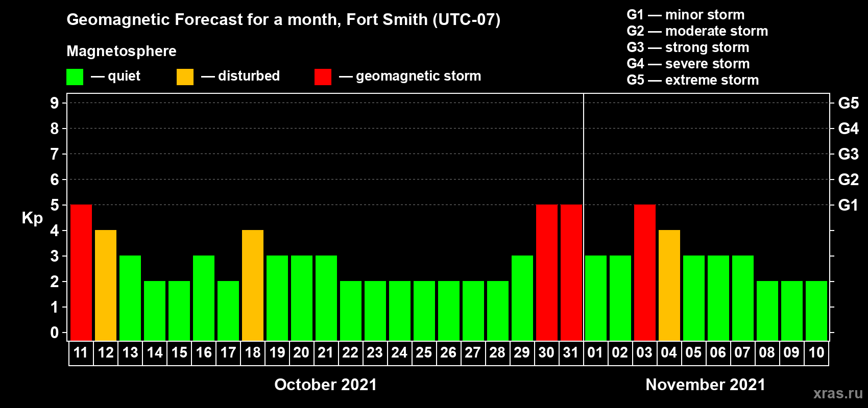Viewport: 868px width, 408px height.
Task: Click the 'G1 — minor storm' legend line
Action: [x=686, y=15]
